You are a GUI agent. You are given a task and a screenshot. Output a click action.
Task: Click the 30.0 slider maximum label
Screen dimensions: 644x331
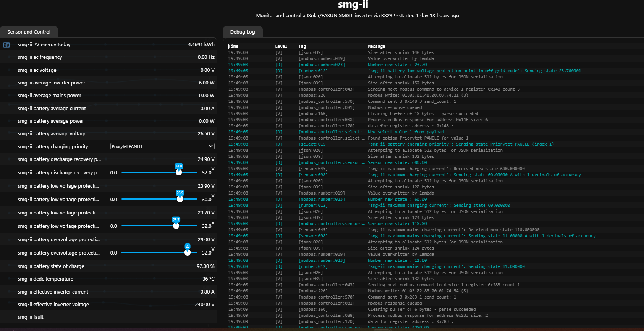(x=207, y=200)
